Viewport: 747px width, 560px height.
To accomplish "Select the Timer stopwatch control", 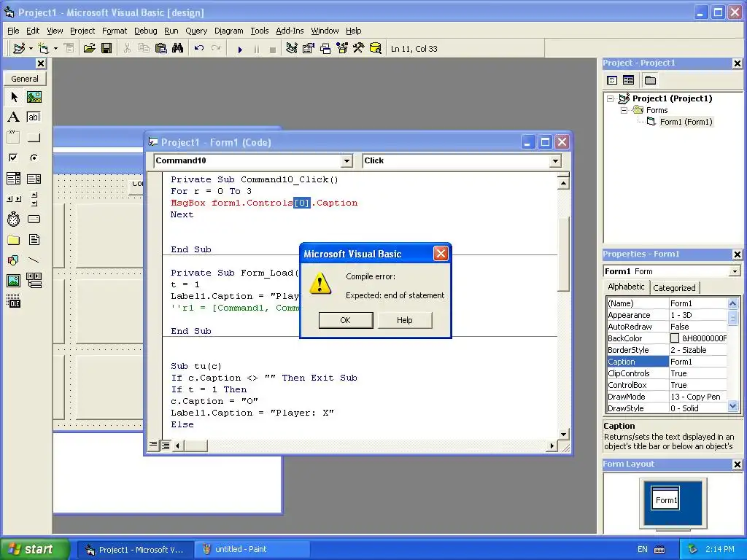I will [14, 219].
